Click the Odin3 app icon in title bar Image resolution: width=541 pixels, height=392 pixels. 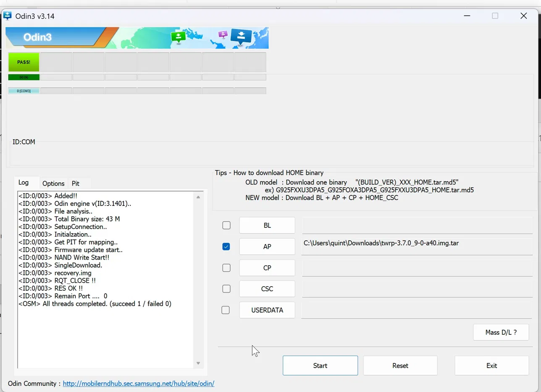(x=8, y=16)
